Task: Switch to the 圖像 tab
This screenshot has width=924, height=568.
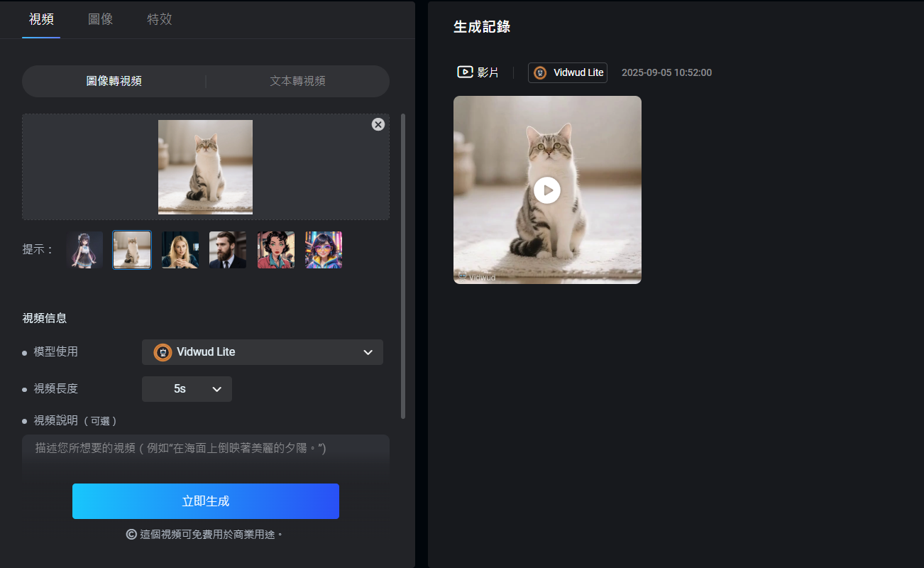Action: click(101, 19)
